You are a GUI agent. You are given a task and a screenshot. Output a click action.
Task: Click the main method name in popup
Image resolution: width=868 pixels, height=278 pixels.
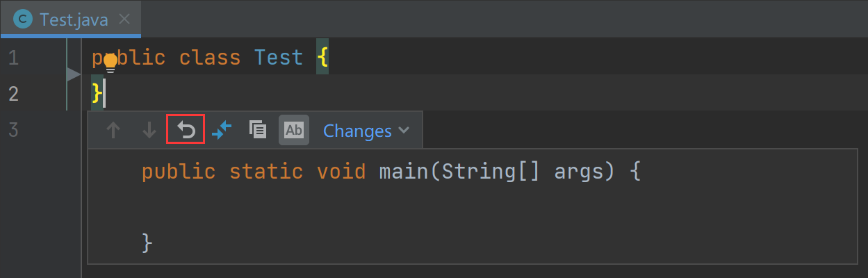click(404, 171)
